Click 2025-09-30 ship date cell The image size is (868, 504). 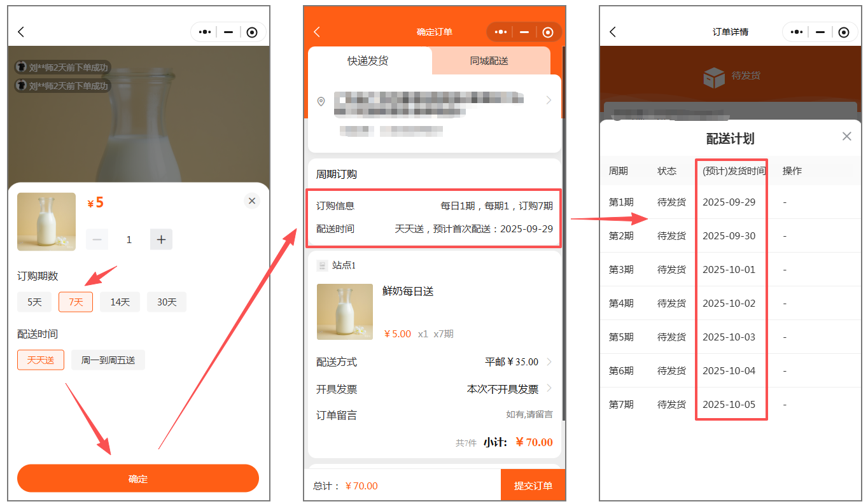(729, 236)
